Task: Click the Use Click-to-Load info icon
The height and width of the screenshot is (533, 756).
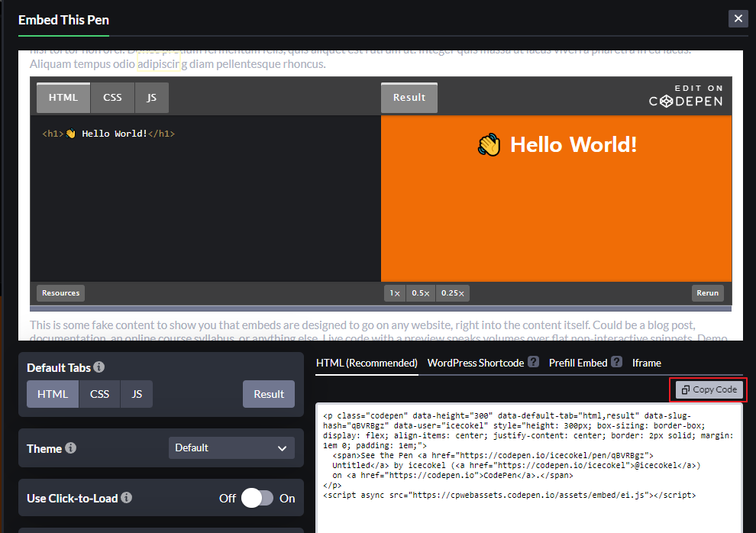Action: point(126,498)
